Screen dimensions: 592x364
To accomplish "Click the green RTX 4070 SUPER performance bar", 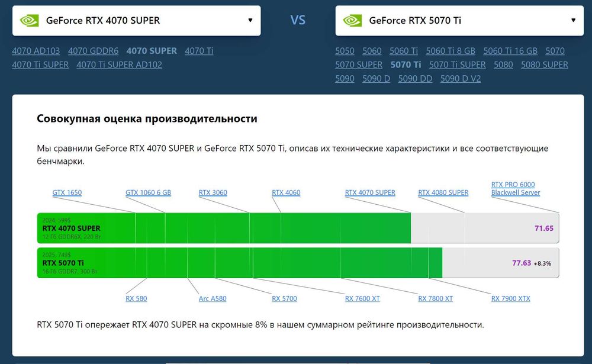I will click(x=224, y=228).
